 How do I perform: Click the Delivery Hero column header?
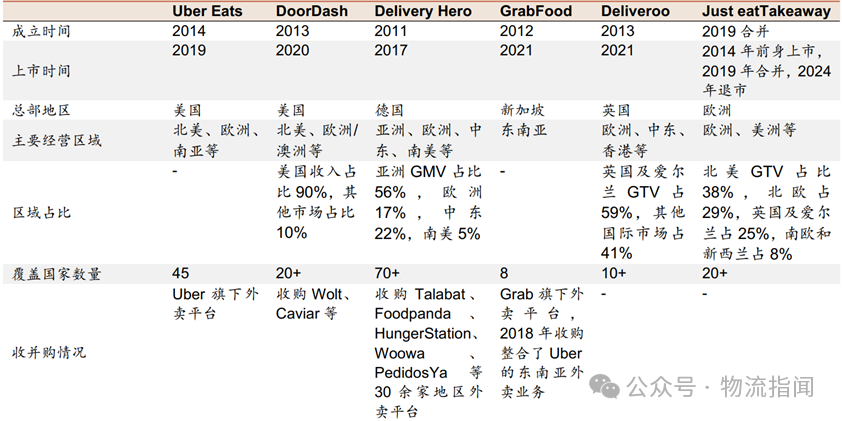click(x=428, y=12)
